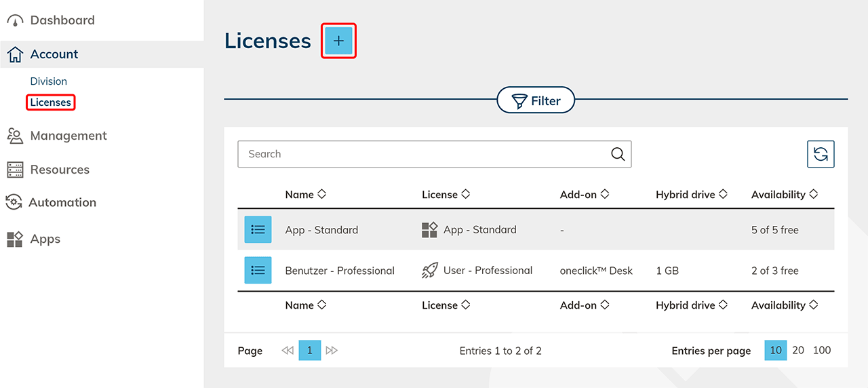The height and width of the screenshot is (388, 868).
Task: Open Management section in sidebar
Action: (x=68, y=136)
